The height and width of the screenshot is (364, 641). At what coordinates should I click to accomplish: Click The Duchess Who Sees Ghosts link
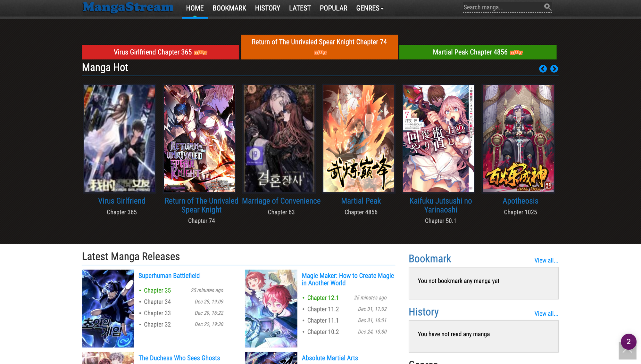click(179, 358)
